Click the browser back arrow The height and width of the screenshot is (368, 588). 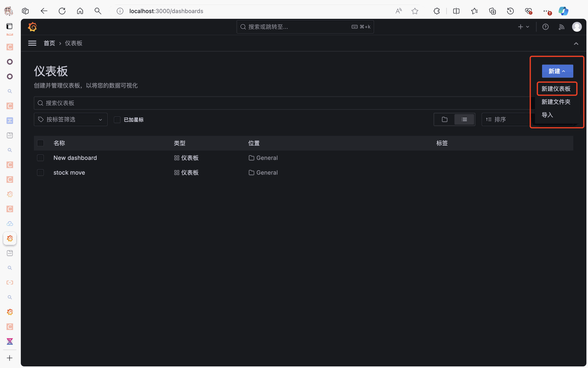(44, 11)
